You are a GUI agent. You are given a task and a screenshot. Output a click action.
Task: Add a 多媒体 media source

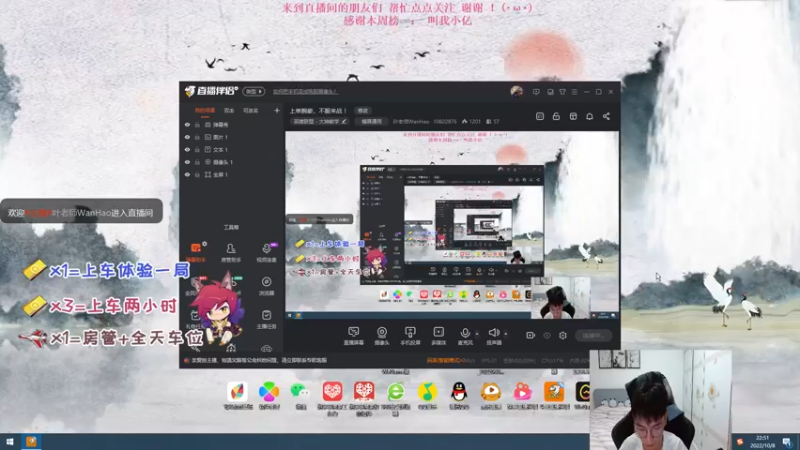click(x=438, y=336)
